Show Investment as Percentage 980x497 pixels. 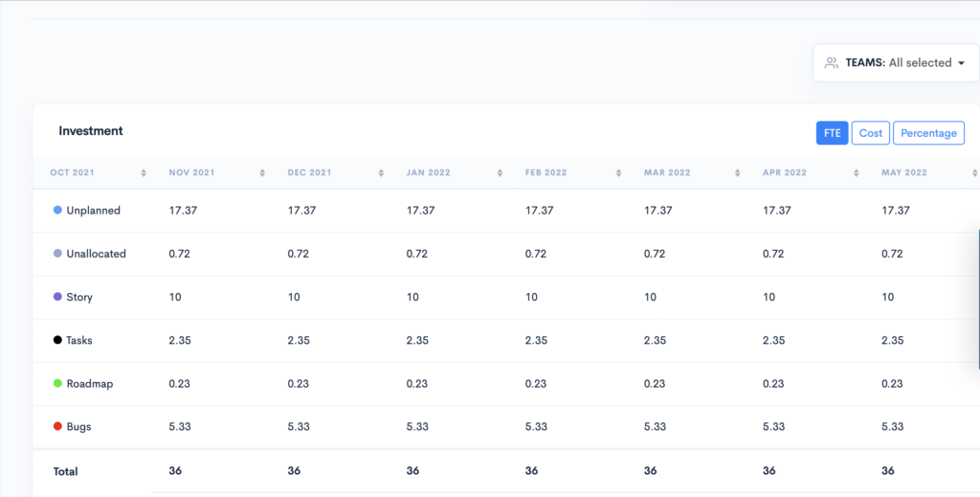928,133
